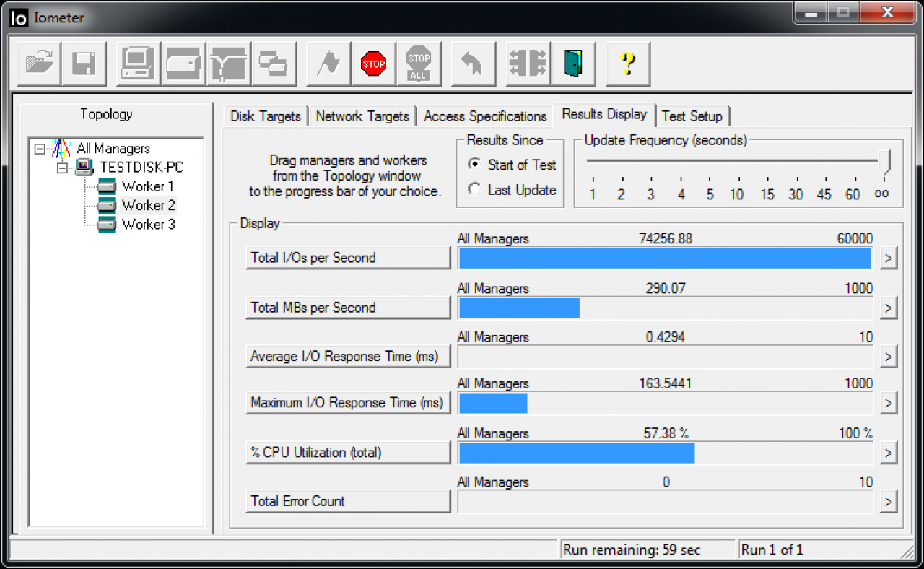Click the 57.38 % CPU value
Screen dimensions: 924x569
click(666, 433)
